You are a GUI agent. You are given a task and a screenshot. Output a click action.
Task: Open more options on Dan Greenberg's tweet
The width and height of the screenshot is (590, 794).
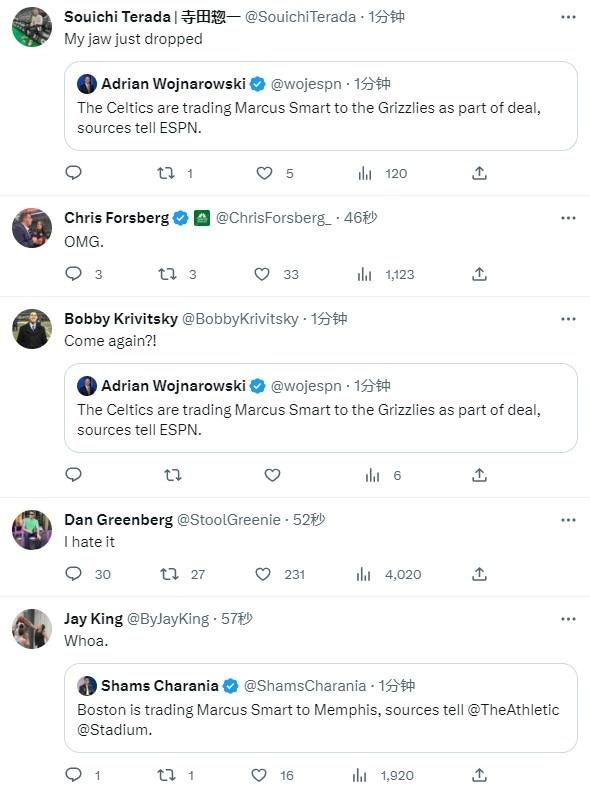(x=568, y=520)
